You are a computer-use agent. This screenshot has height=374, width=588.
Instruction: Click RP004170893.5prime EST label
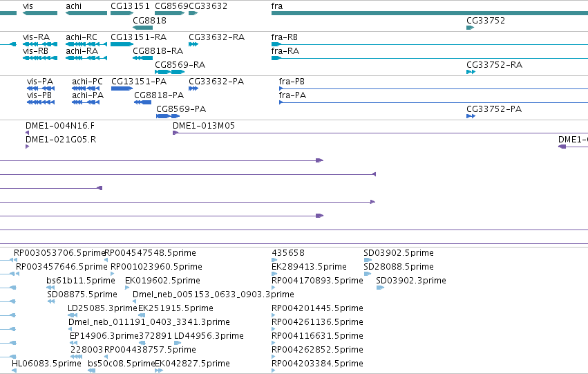(317, 281)
